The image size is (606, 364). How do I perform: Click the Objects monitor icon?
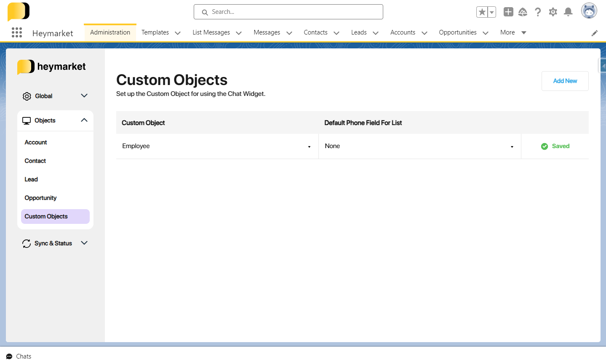(27, 121)
